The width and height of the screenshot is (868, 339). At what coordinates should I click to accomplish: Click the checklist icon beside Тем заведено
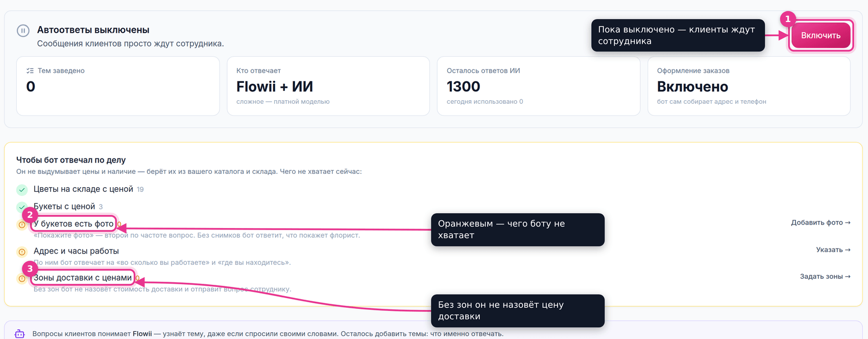30,71
